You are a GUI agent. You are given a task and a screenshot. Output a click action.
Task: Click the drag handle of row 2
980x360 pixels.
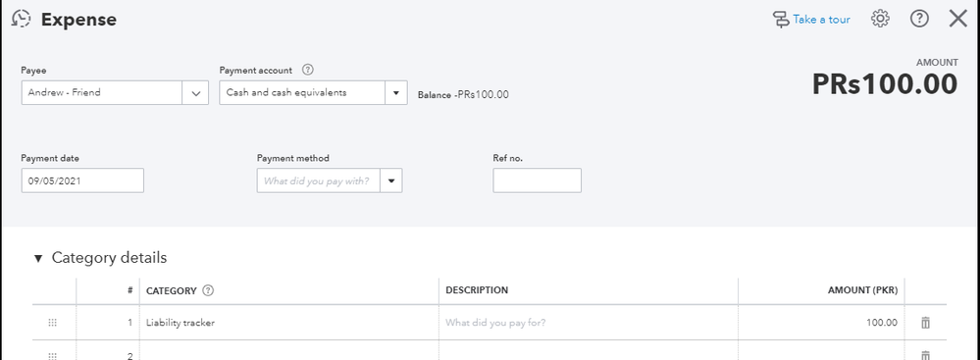[x=53, y=356]
